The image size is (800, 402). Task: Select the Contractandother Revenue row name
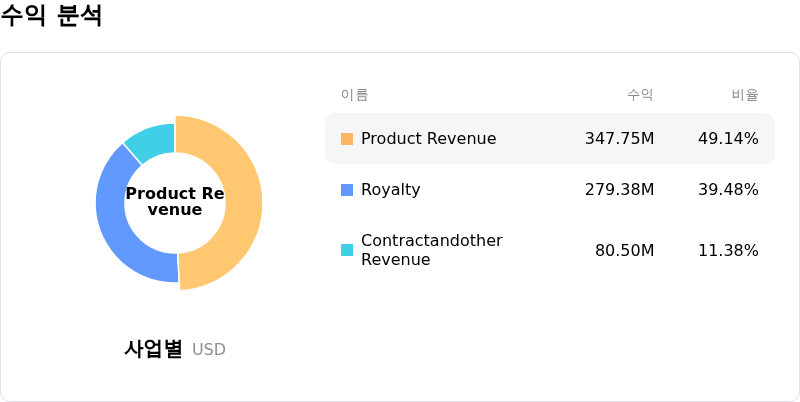431,250
